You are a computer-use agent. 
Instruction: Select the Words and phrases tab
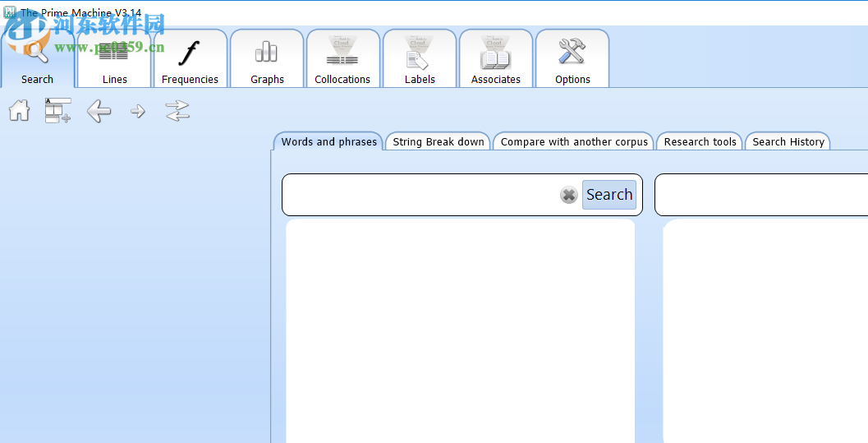[x=328, y=141]
